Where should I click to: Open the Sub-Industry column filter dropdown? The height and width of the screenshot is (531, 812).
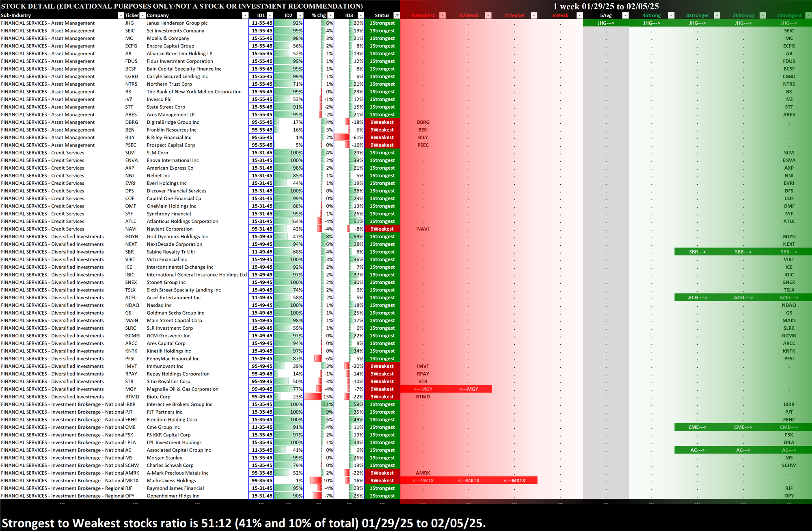tap(121, 15)
